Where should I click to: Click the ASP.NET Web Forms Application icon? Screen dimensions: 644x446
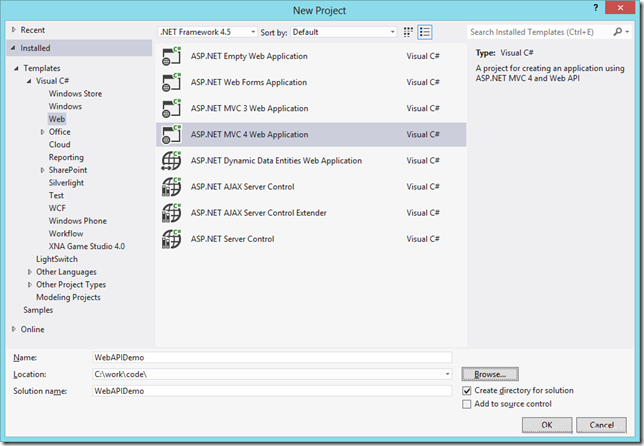click(x=171, y=83)
